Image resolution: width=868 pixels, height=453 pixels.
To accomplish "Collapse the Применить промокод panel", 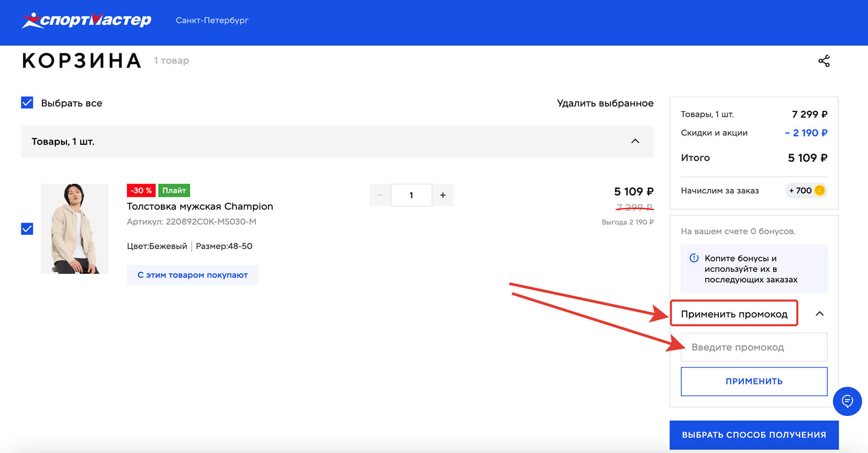I will tap(820, 314).
